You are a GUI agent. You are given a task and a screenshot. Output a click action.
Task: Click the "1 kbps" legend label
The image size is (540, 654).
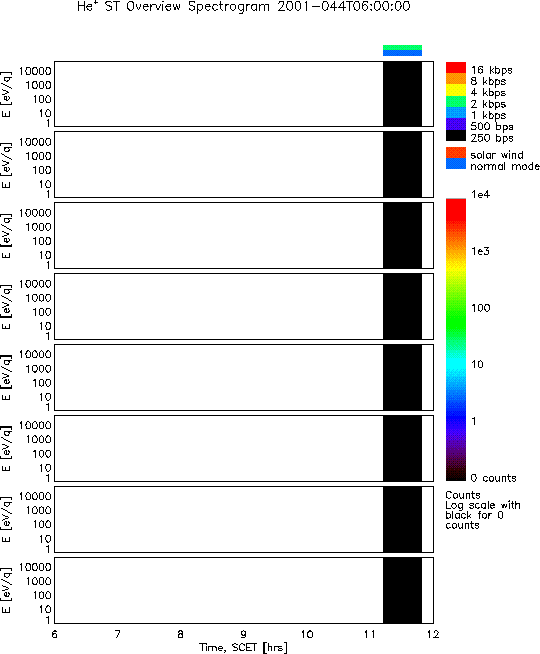pyautogui.click(x=488, y=115)
